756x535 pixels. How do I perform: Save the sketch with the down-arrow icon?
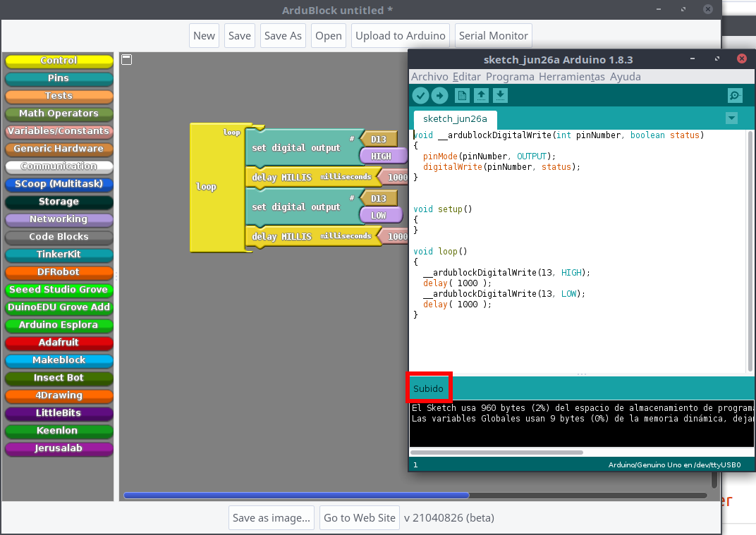pyautogui.click(x=499, y=96)
